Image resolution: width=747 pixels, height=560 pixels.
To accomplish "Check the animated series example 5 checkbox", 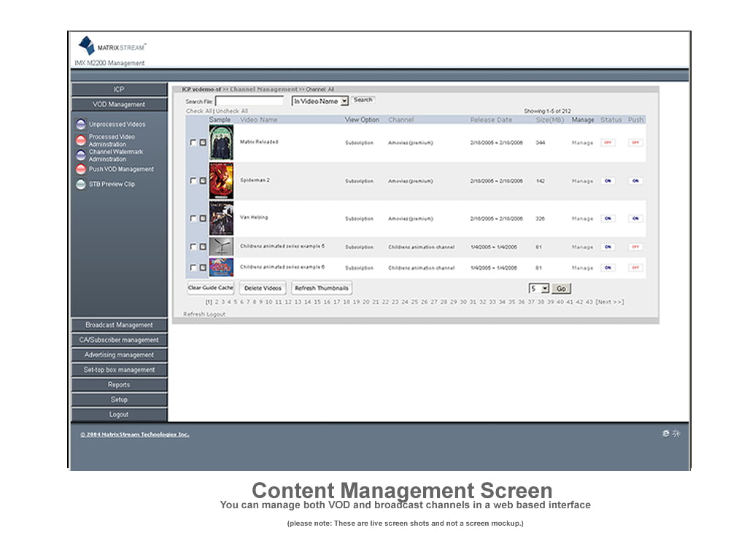I will [193, 246].
